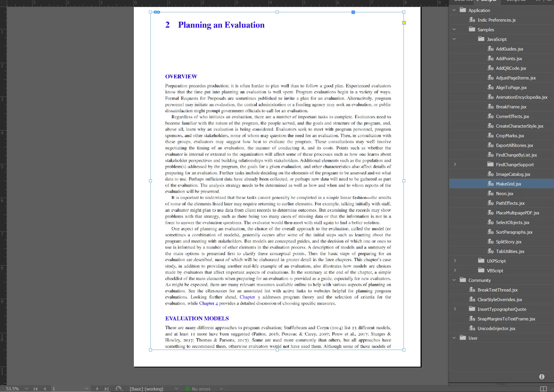
Task: Click the script icon beside AdjustPageItems.jsx
Action: tap(490, 78)
